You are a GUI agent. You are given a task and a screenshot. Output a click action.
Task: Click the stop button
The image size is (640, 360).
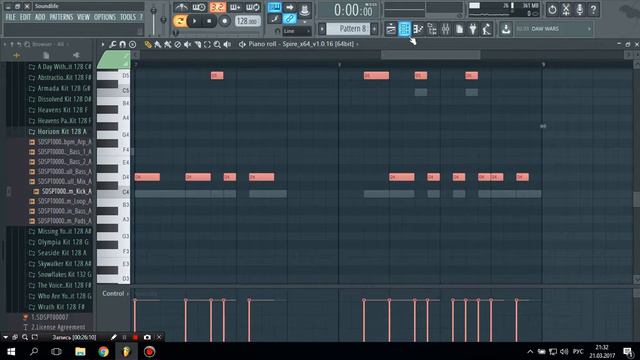[209, 21]
